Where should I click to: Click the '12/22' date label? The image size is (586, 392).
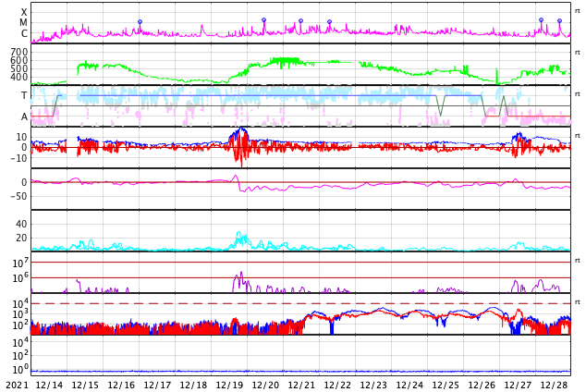click(x=337, y=385)
